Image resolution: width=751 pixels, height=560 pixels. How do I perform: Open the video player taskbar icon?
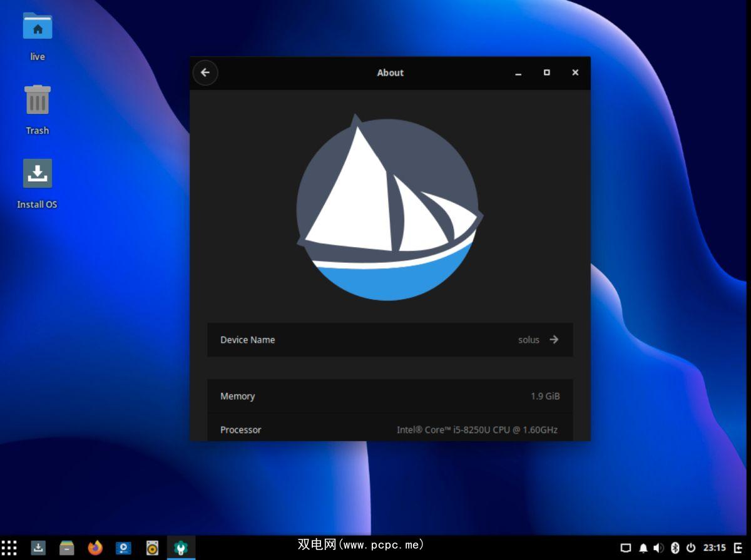coord(124,548)
